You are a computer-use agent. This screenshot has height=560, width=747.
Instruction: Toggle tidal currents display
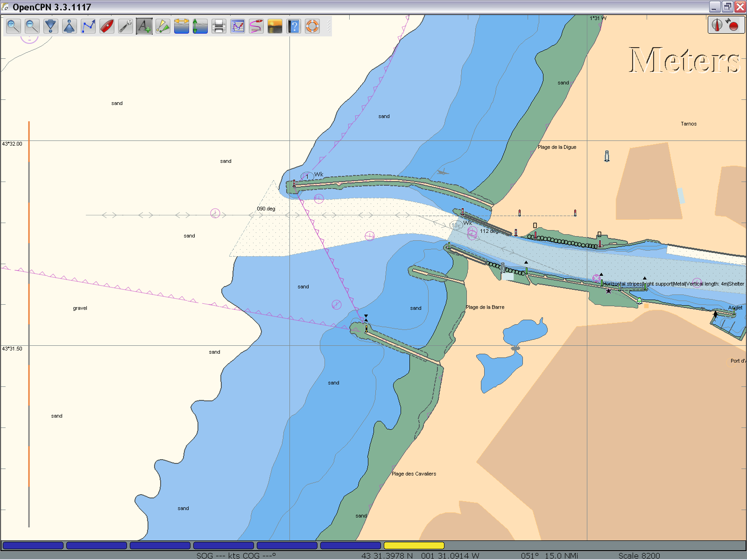pyautogui.click(x=181, y=26)
